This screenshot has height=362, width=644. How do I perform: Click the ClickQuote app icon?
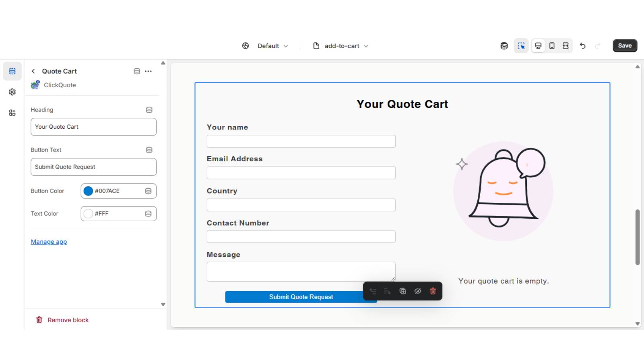tap(35, 85)
